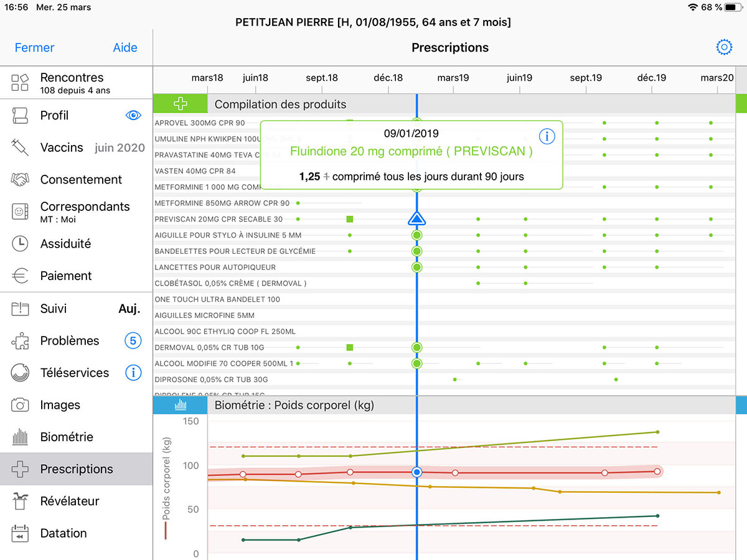The width and height of the screenshot is (747, 560).
Task: Open the Rencontres sidebar entry
Action: pos(72,83)
